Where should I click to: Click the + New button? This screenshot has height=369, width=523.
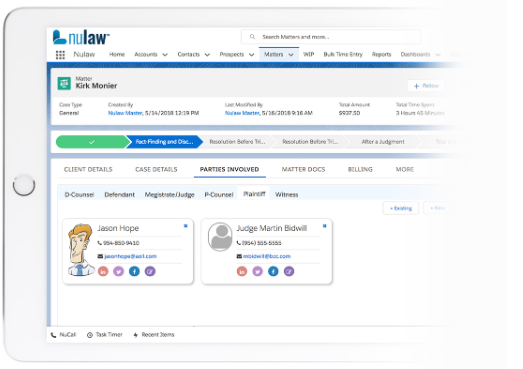click(437, 208)
